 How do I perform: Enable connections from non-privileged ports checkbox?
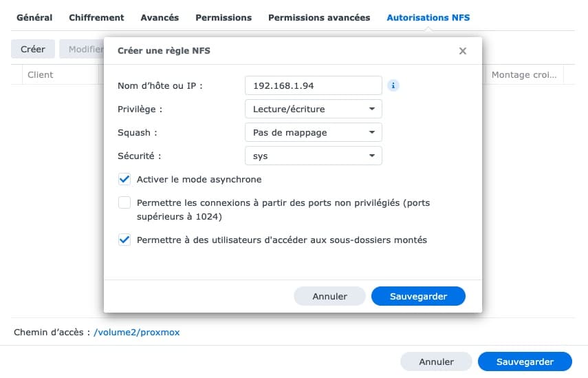(x=124, y=202)
